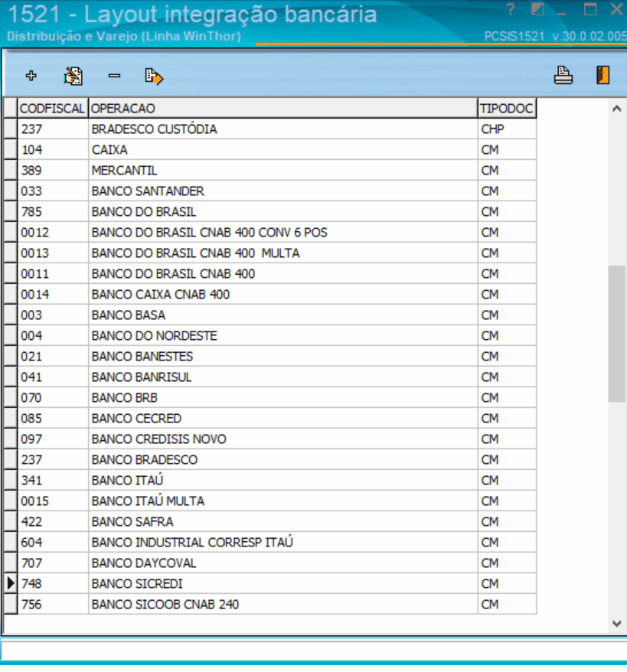The height and width of the screenshot is (672, 627).
Task: Open the edit layout document icon
Action: coord(73,76)
